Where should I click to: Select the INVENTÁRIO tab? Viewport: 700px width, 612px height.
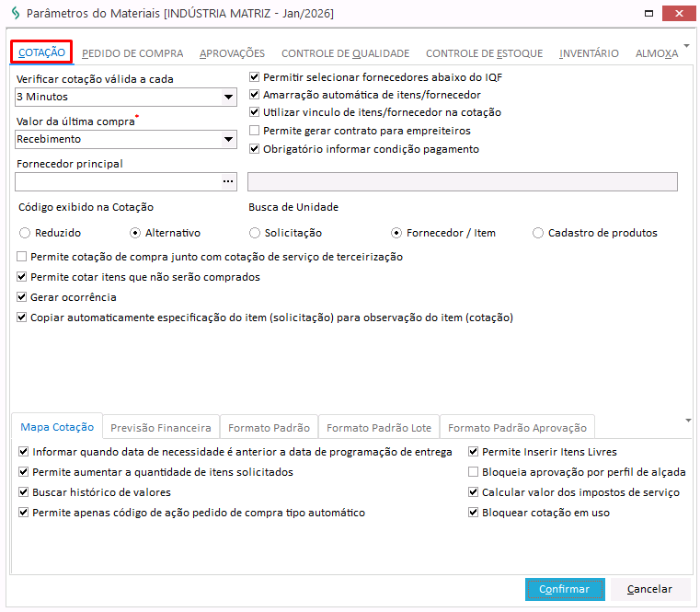(x=589, y=53)
